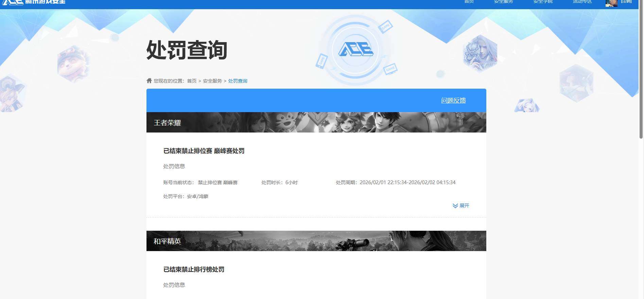This screenshot has width=644, height=299.
Task: Click the heading 已结束禁止排位赛 巅峰赛处罚
Action: pos(204,151)
